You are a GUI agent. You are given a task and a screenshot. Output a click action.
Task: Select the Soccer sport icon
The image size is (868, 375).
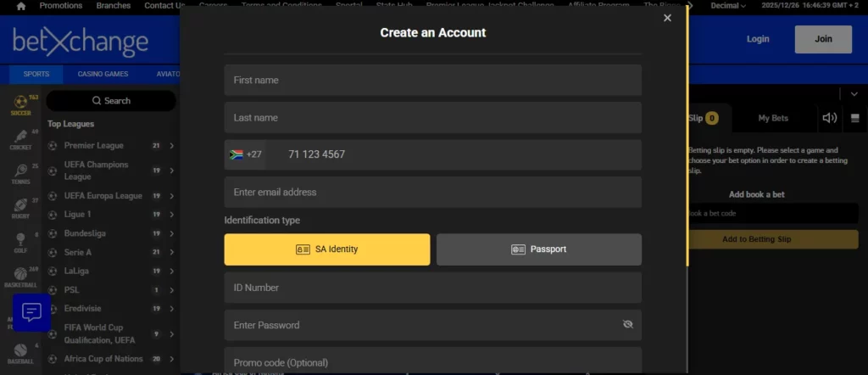20,105
